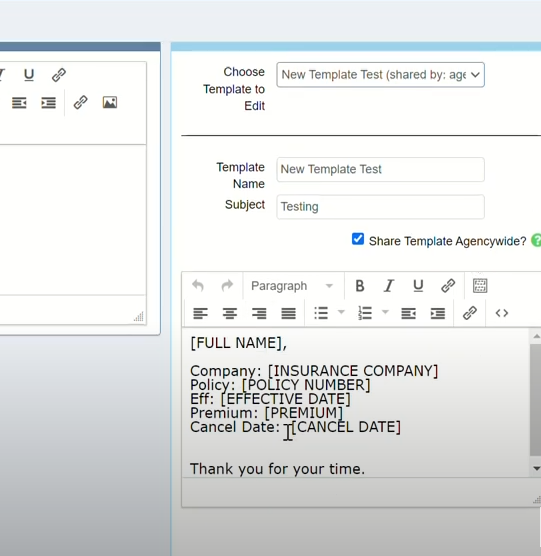Click the editor scrollbar down arrow
541x556 pixels.
pos(536,469)
